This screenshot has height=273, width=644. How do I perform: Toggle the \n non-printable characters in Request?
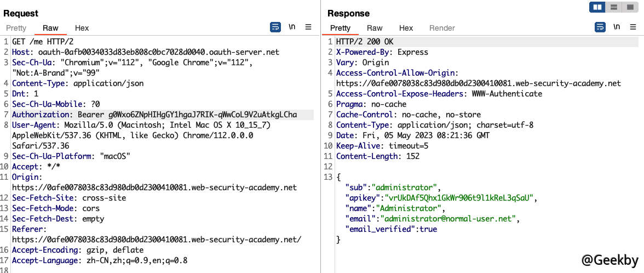[x=292, y=27]
